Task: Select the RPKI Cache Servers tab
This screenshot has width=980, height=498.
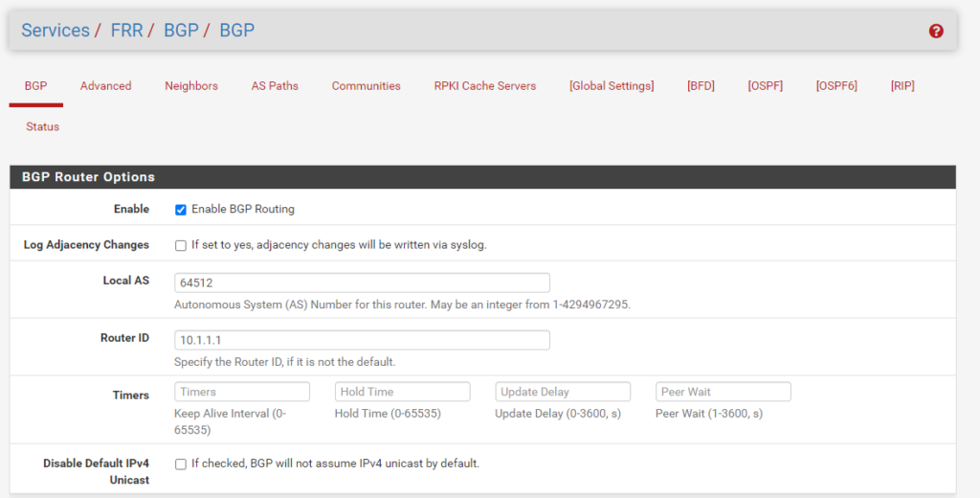Action: point(484,86)
